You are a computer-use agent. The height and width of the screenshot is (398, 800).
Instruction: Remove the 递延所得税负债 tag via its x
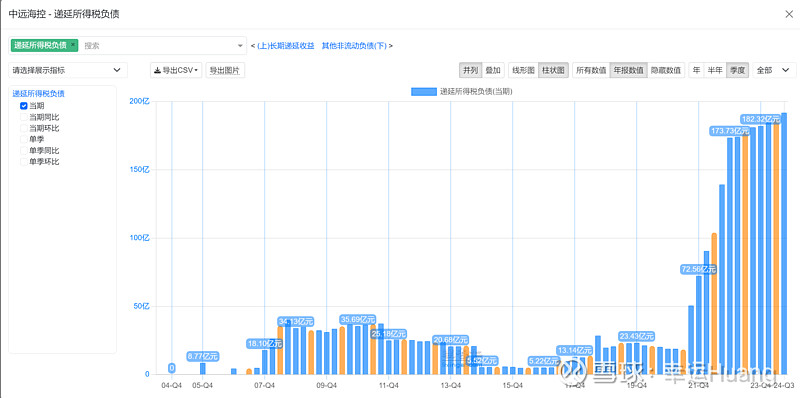pyautogui.click(x=73, y=45)
